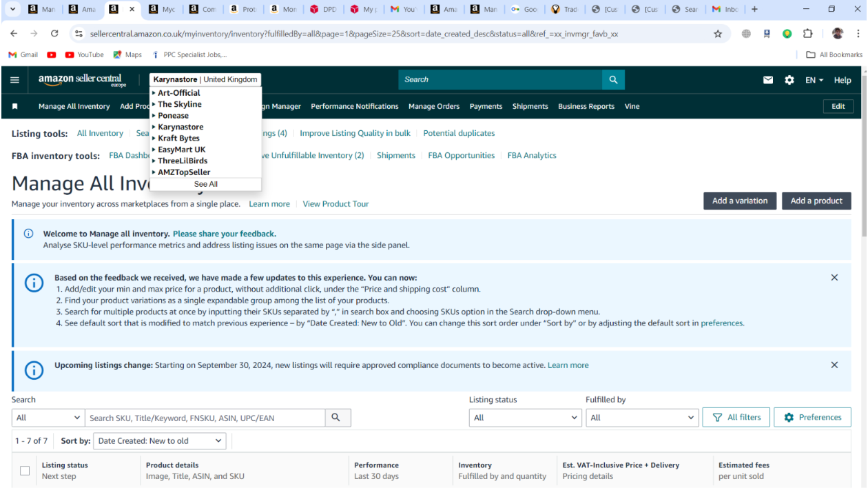Open the Chrome profile avatar
868x488 pixels.
coord(838,34)
